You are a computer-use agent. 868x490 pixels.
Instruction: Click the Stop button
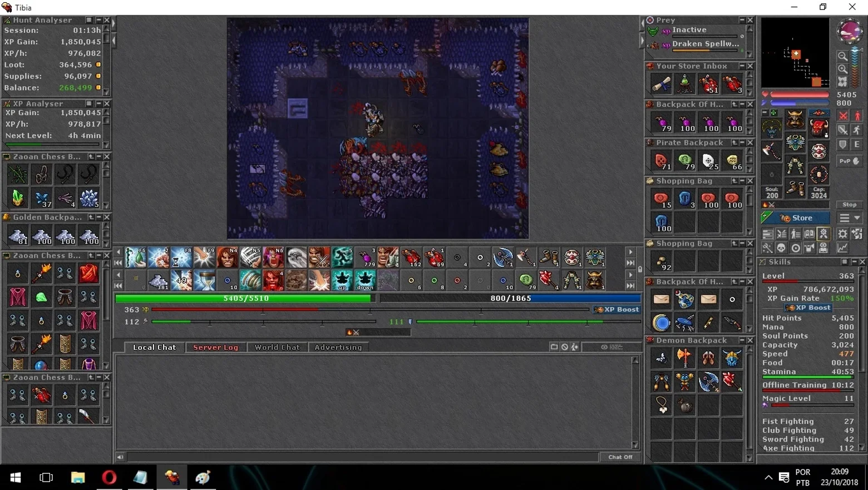click(849, 205)
